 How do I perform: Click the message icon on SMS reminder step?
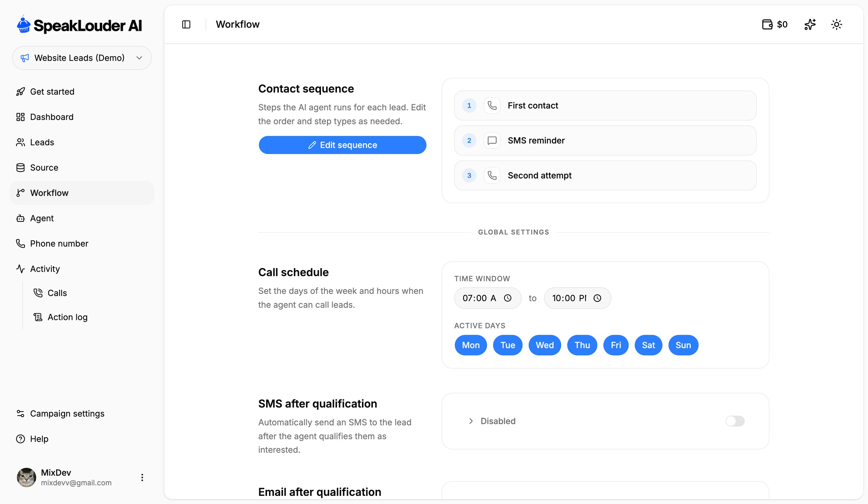[x=492, y=140]
